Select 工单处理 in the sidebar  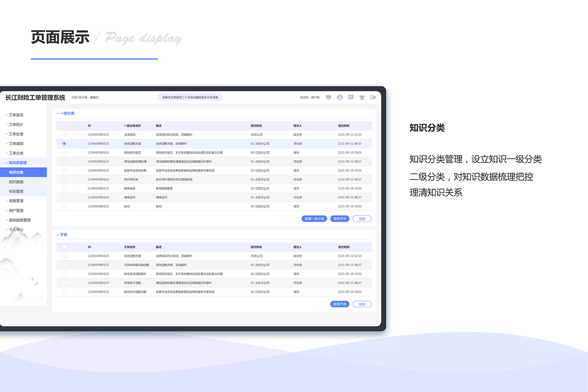tap(17, 134)
